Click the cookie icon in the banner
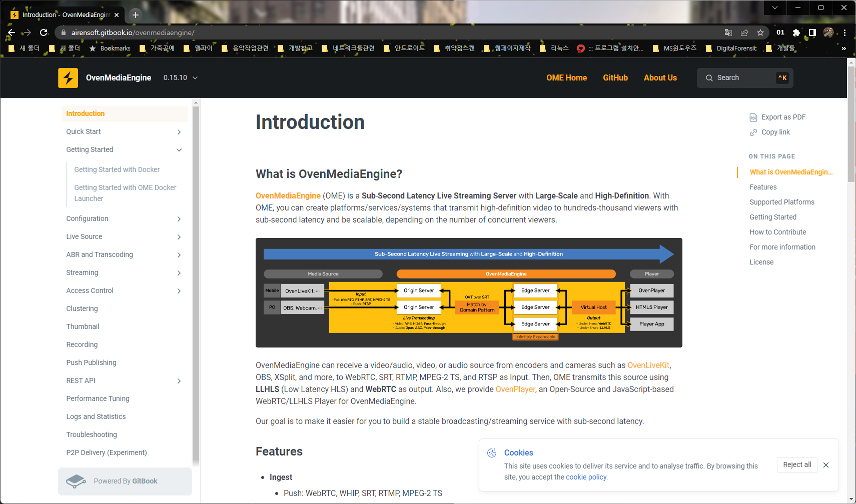The width and height of the screenshot is (856, 504). pos(492,453)
